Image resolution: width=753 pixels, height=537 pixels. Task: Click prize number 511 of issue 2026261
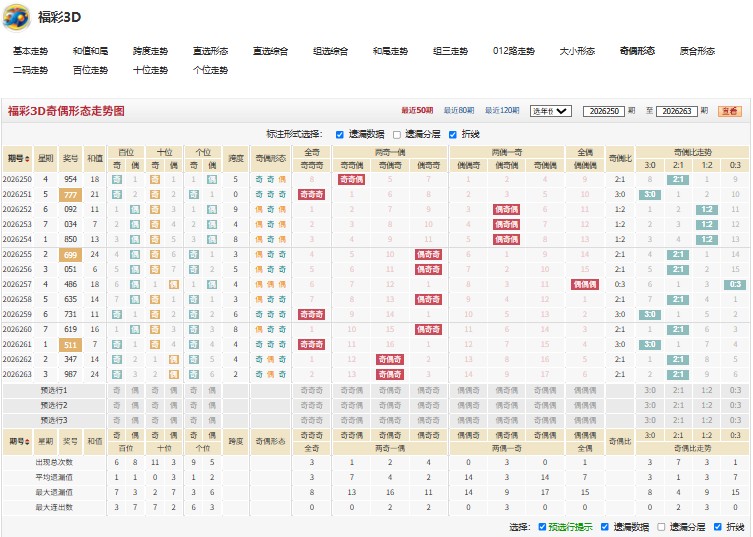71,344
